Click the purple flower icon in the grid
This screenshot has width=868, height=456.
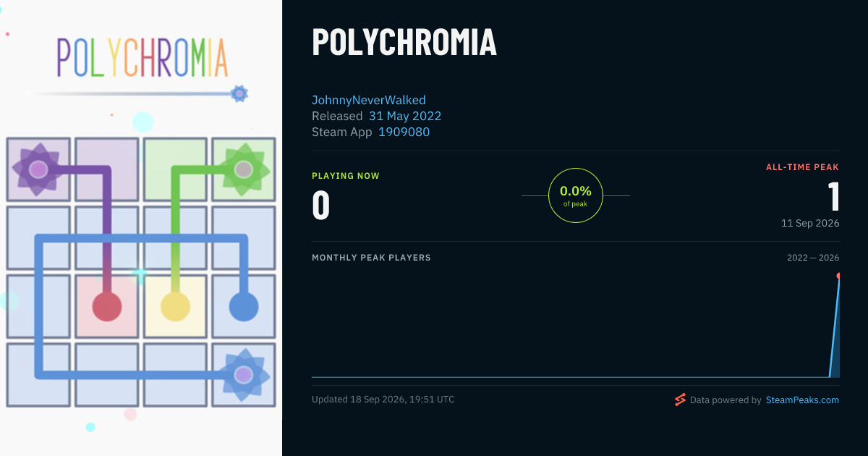coord(38,170)
